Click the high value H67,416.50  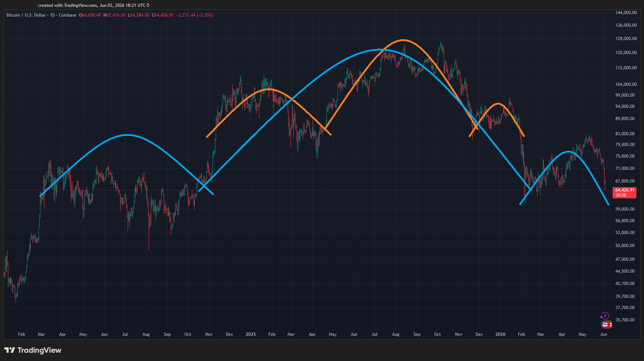tap(114, 15)
